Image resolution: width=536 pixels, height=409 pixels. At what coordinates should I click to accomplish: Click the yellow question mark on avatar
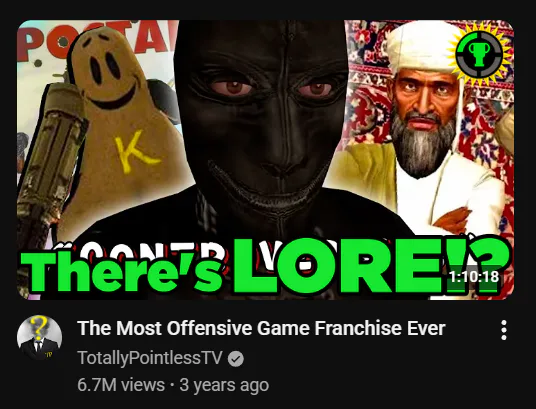coord(39,327)
